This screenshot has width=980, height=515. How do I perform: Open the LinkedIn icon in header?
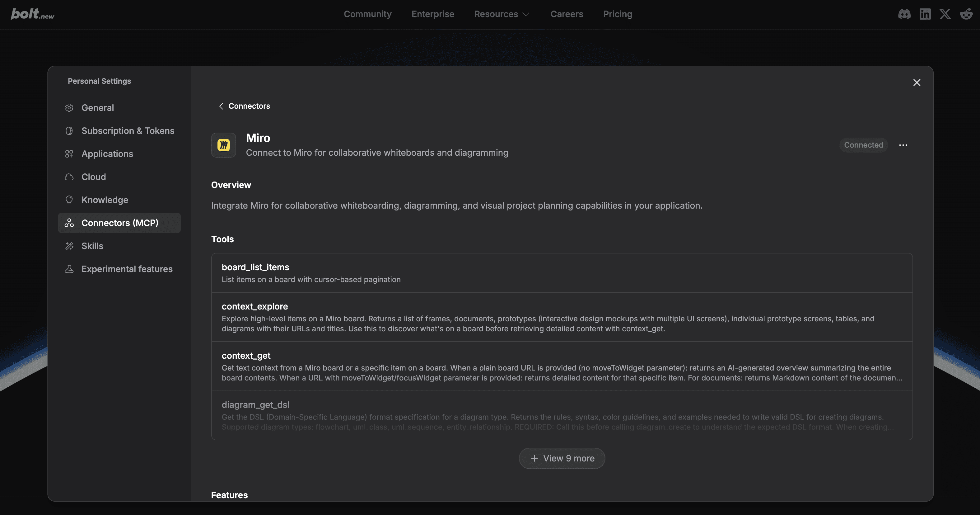[925, 14]
